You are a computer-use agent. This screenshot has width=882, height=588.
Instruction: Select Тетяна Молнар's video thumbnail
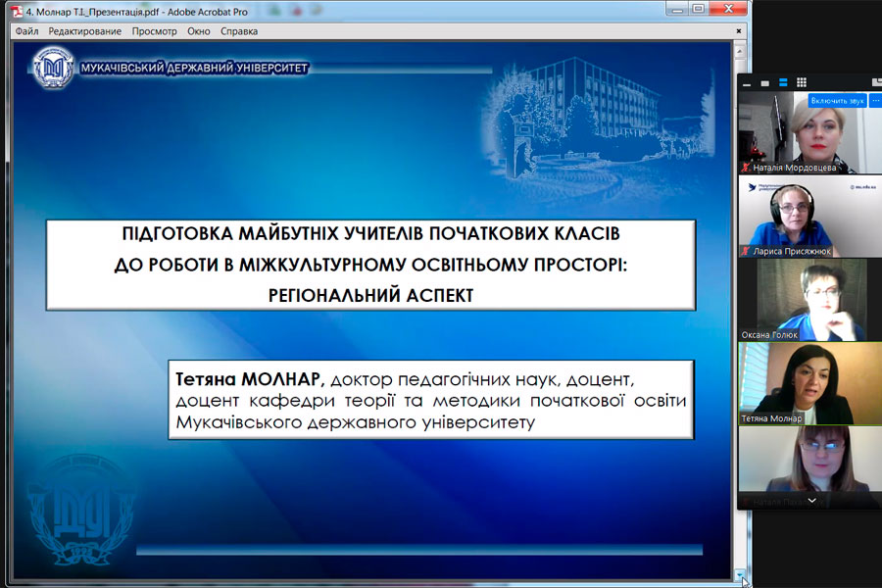[x=810, y=384]
